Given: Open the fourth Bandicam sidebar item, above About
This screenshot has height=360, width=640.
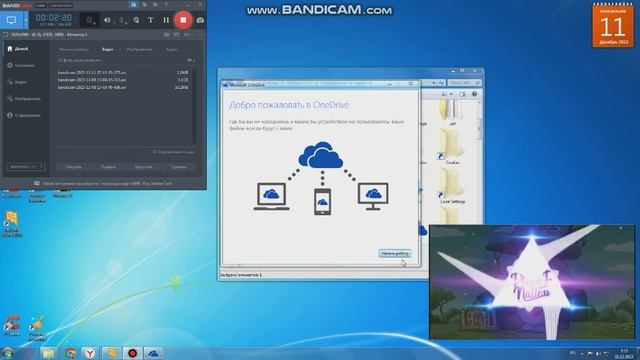Looking at the screenshot, I should 24,99.
